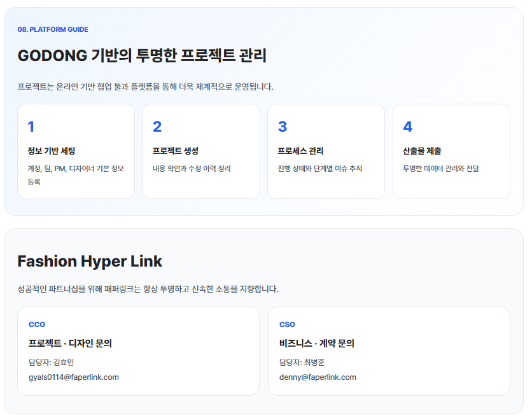The width and height of the screenshot is (532, 418).
Task: Click the CCO role label
Action: (x=37, y=324)
